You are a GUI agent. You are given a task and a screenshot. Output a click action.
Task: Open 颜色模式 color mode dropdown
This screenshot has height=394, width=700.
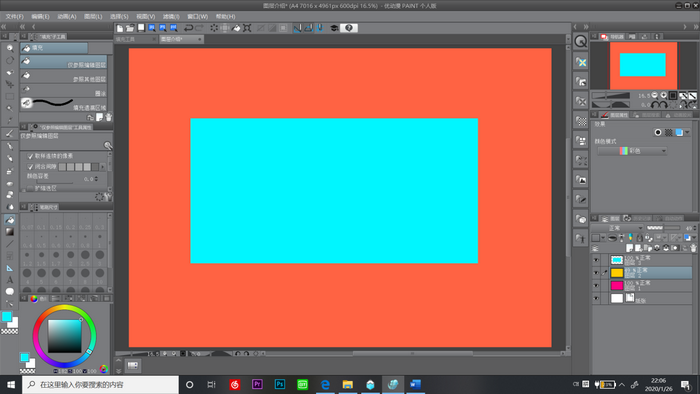[x=632, y=151]
